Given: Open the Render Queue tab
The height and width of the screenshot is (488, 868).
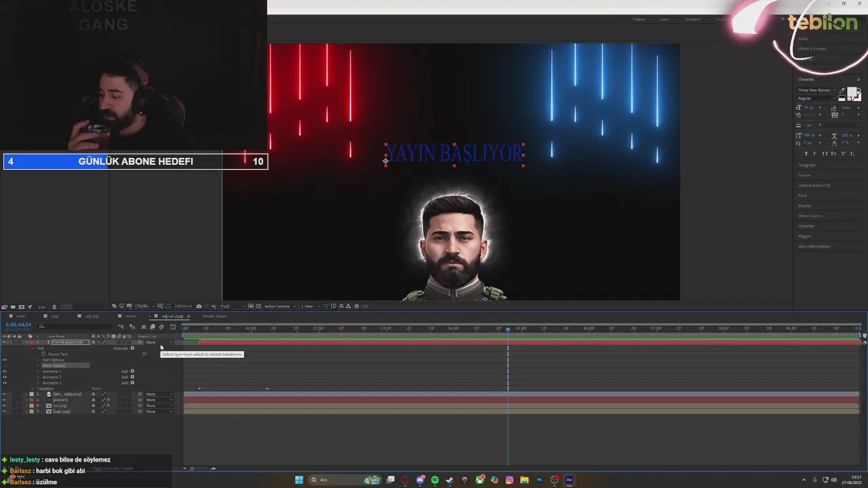Looking at the screenshot, I should [x=215, y=317].
